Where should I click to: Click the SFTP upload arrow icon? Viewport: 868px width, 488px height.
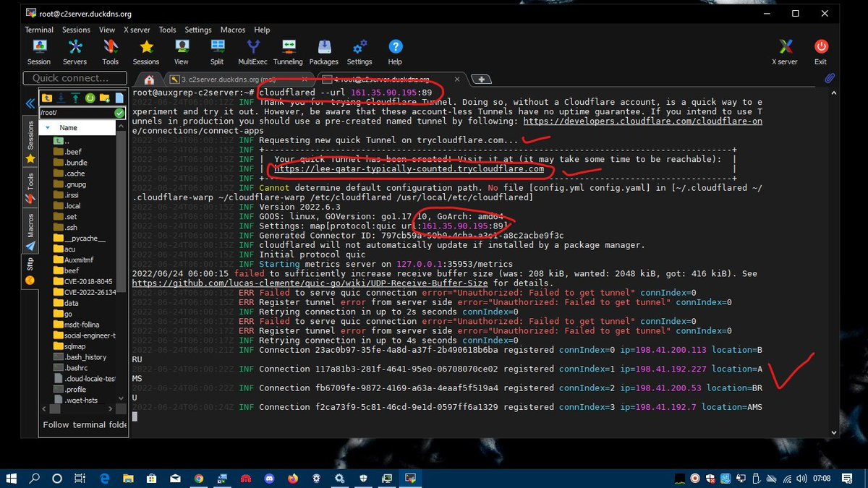(76, 98)
